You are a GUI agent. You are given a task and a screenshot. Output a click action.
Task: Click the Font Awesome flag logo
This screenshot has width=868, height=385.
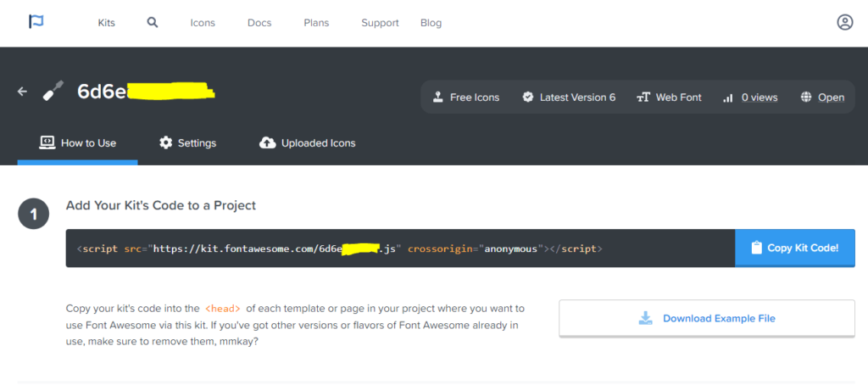[x=36, y=23]
